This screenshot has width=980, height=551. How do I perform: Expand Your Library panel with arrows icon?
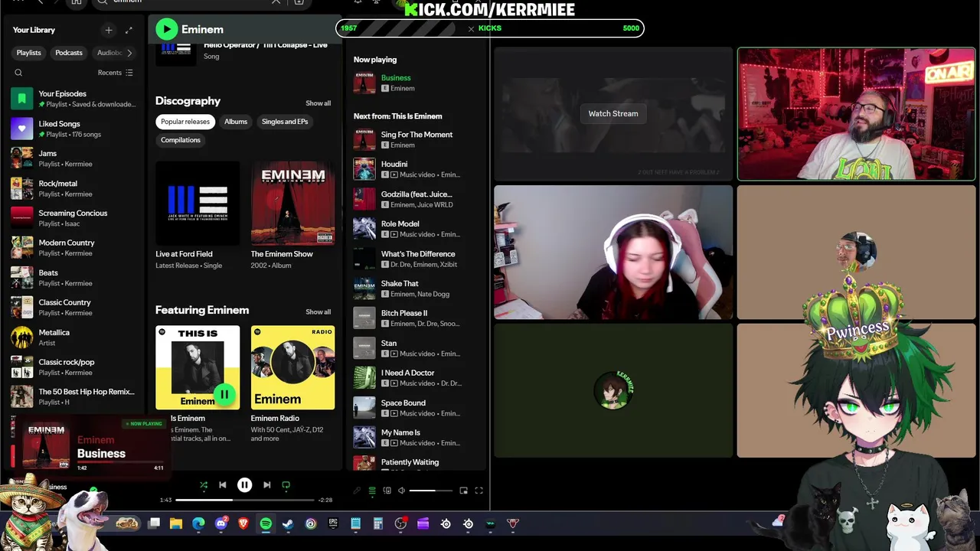(129, 30)
